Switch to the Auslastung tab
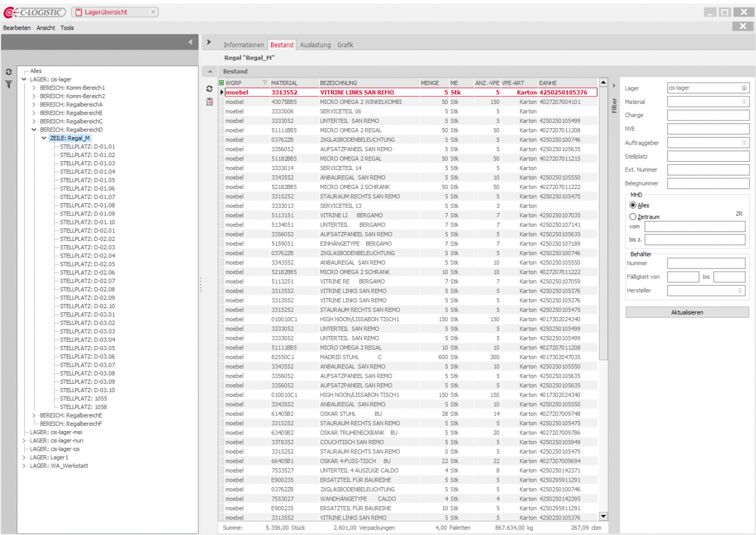Viewport: 756px width, 535px height. coord(315,45)
